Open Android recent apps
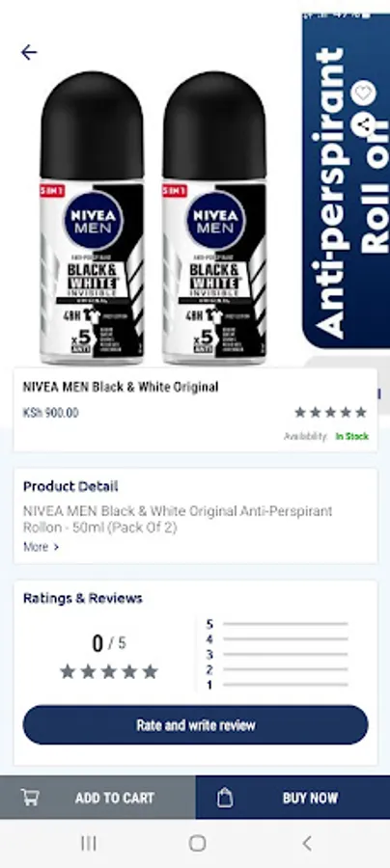This screenshot has width=390, height=868. pyautogui.click(x=89, y=843)
